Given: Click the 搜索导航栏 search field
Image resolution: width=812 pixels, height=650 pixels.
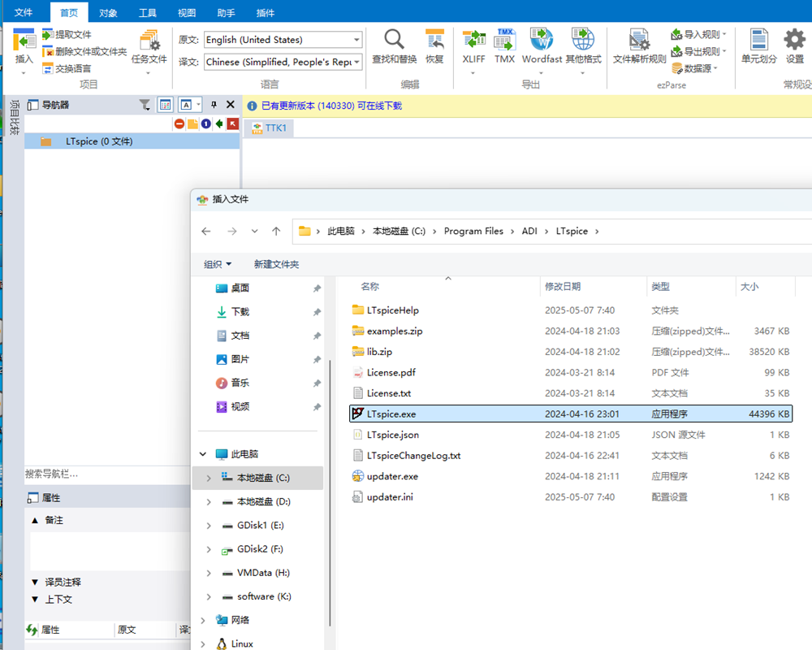Looking at the screenshot, I should [x=106, y=474].
